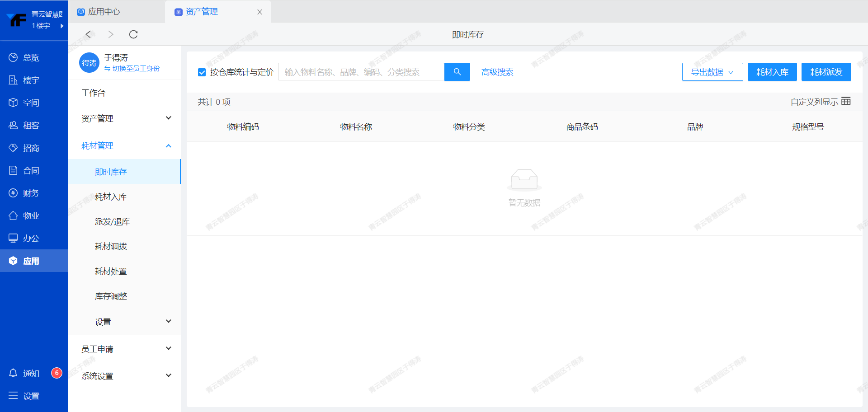
Task: Click the magnifier search icon button
Action: [x=457, y=72]
